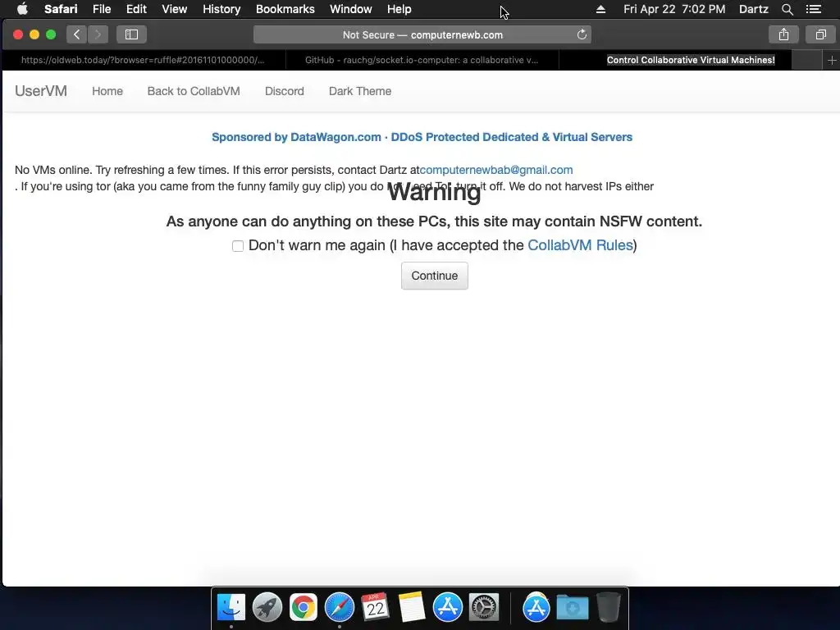The image size is (840, 630).
Task: Open the File menu
Action: (x=101, y=9)
